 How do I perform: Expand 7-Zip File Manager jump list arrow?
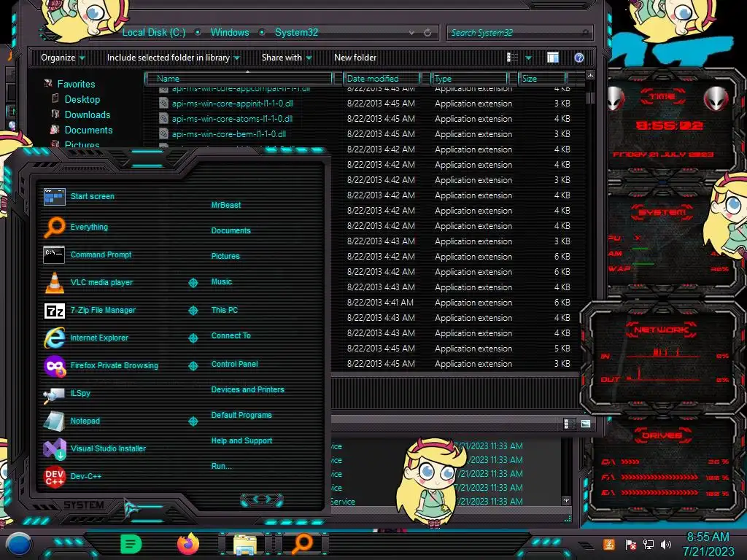coord(193,311)
